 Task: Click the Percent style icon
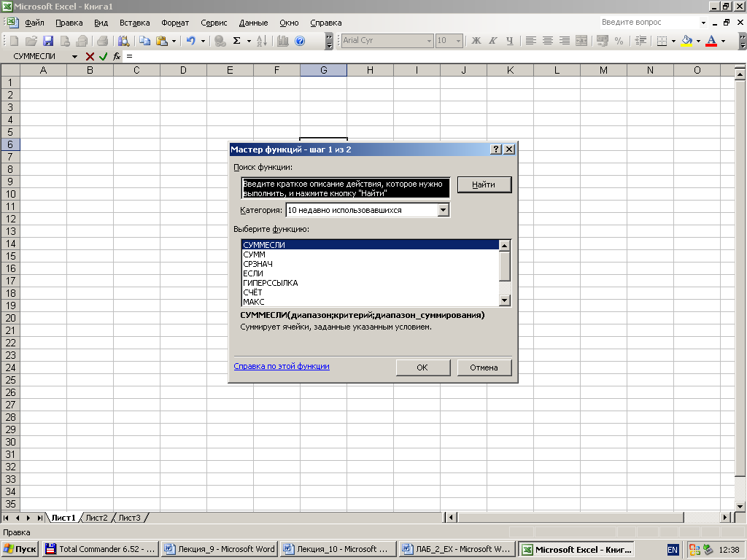[x=619, y=41]
